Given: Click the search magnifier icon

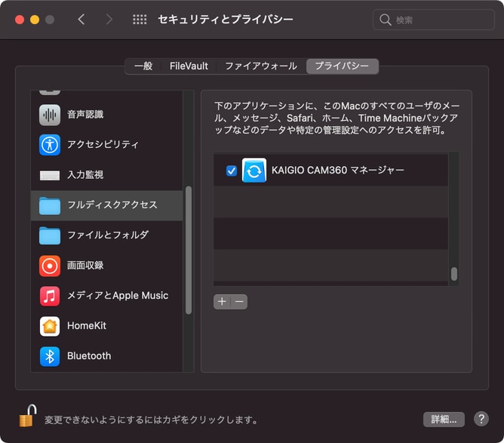Looking at the screenshot, I should point(385,20).
